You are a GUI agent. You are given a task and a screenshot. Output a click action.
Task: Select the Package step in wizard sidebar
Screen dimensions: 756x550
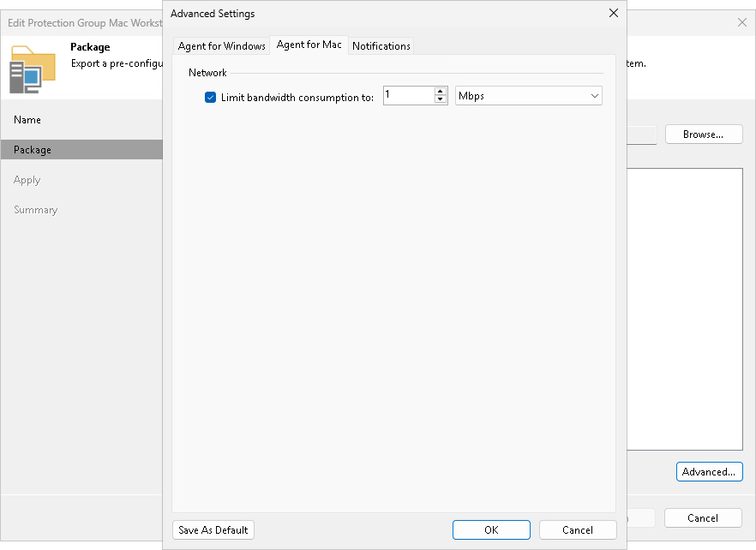81,150
